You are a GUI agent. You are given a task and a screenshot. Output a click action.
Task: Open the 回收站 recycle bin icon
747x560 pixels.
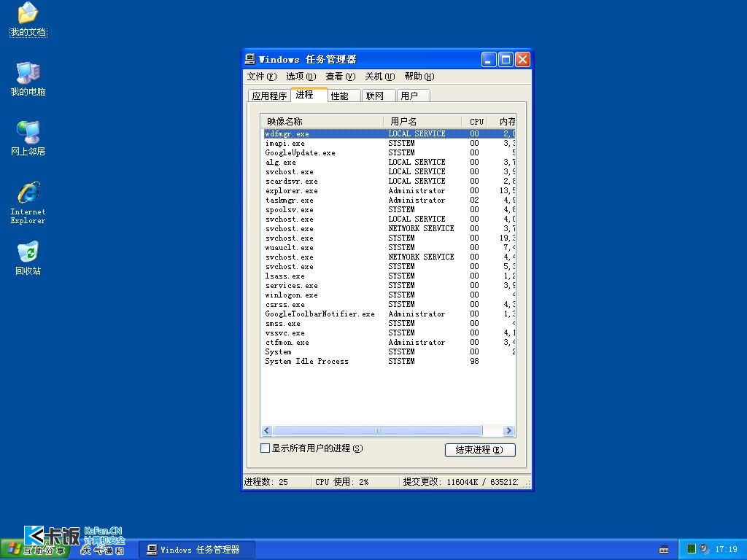pyautogui.click(x=28, y=259)
